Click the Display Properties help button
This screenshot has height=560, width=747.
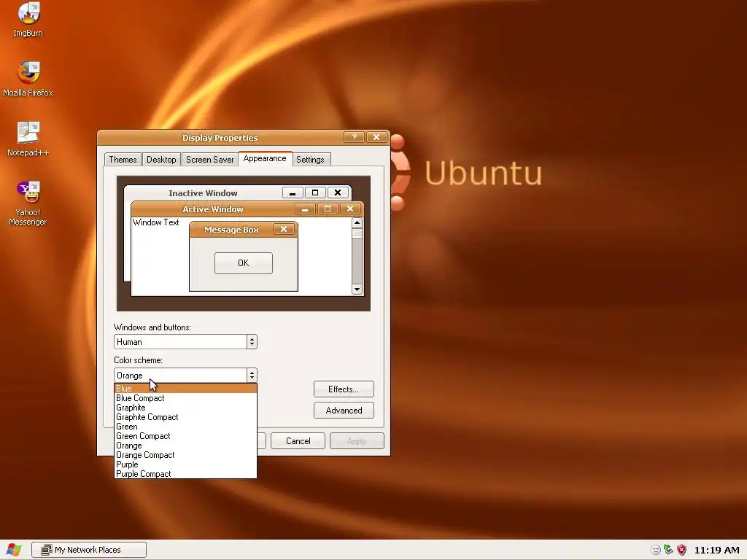(354, 137)
